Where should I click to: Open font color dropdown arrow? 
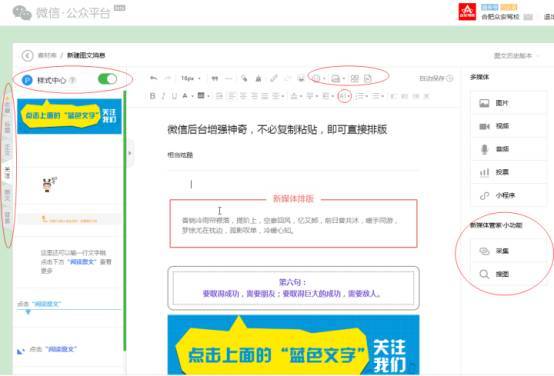[192, 96]
